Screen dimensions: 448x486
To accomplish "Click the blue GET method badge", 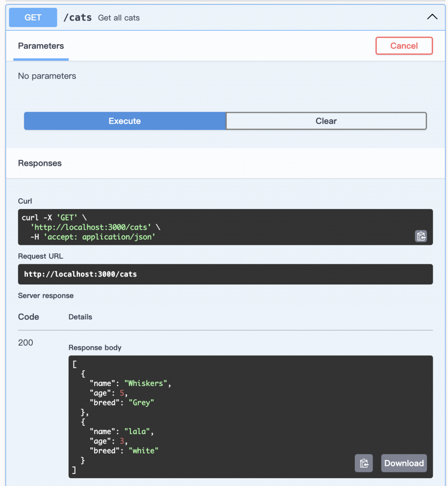I will click(33, 17).
